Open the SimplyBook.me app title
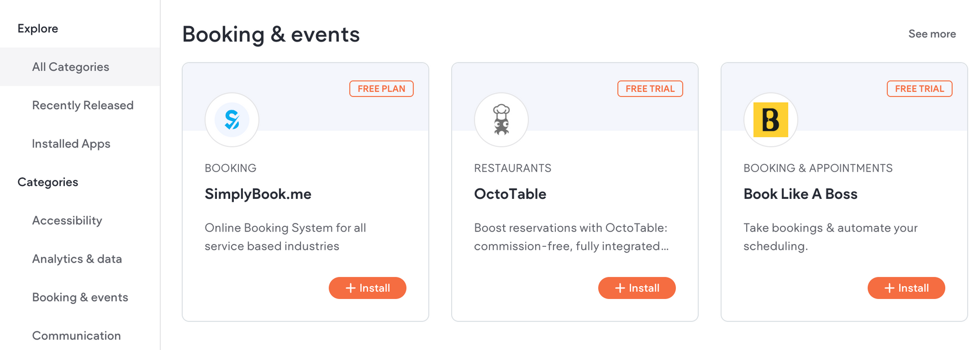This screenshot has height=350, width=980. pos(258,194)
